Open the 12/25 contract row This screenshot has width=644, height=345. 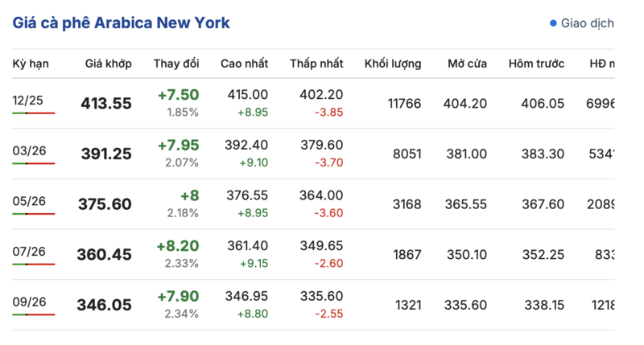tap(27, 101)
